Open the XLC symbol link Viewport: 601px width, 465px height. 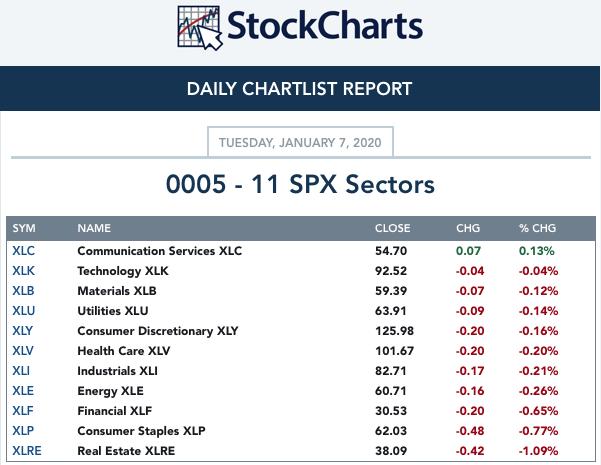pyautogui.click(x=23, y=251)
